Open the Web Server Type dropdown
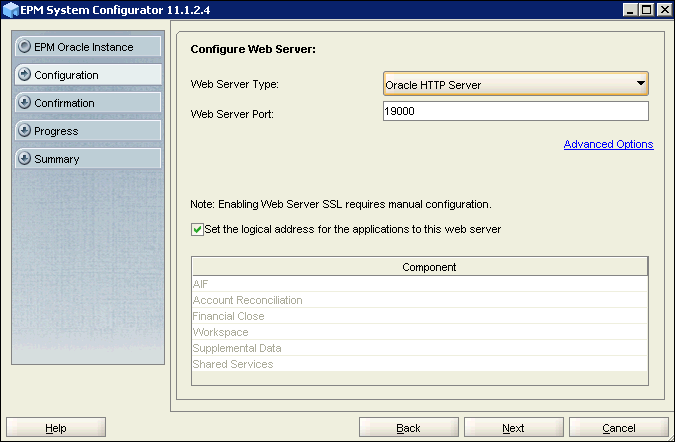 (515, 84)
